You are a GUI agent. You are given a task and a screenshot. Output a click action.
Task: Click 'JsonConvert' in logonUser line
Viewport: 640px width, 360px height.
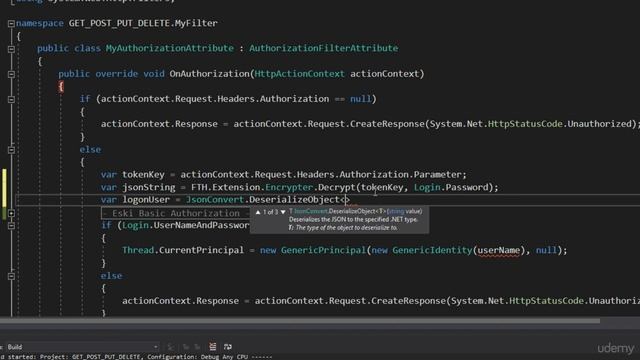pyautogui.click(x=215, y=200)
